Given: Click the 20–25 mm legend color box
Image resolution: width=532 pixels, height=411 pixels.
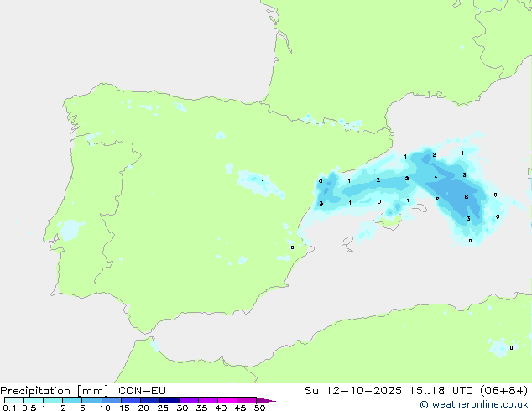Looking at the screenshot, I should click(150, 400).
